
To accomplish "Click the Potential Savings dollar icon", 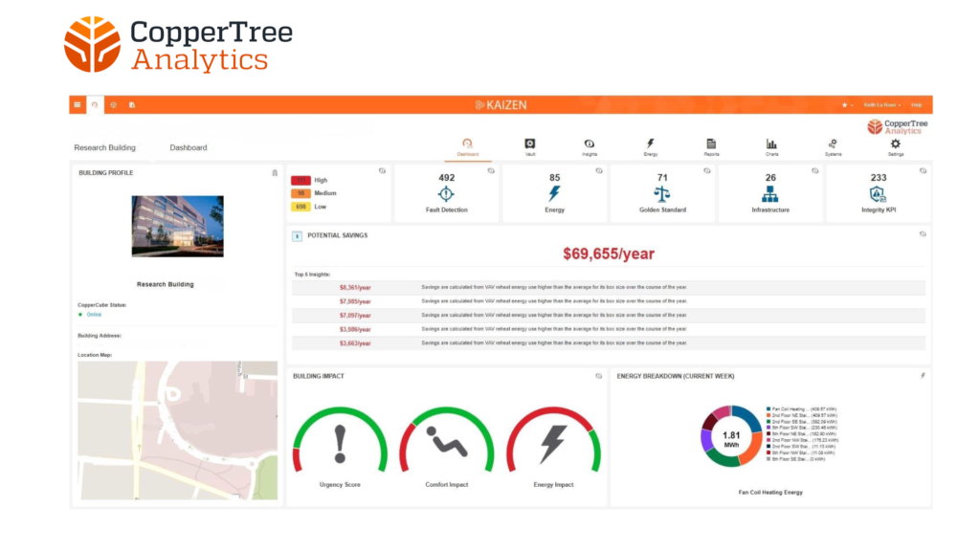I will pyautogui.click(x=297, y=236).
